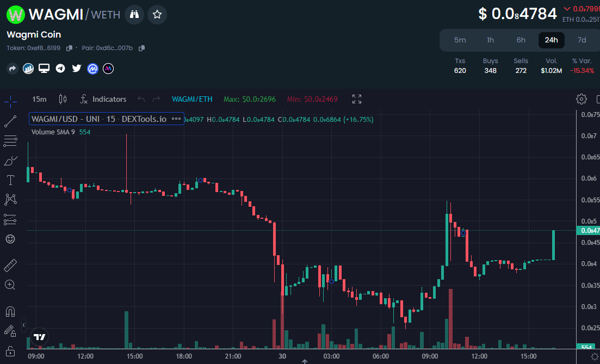The height and width of the screenshot is (364, 600).
Task: Open the Telegram link icon
Action: 60,69
